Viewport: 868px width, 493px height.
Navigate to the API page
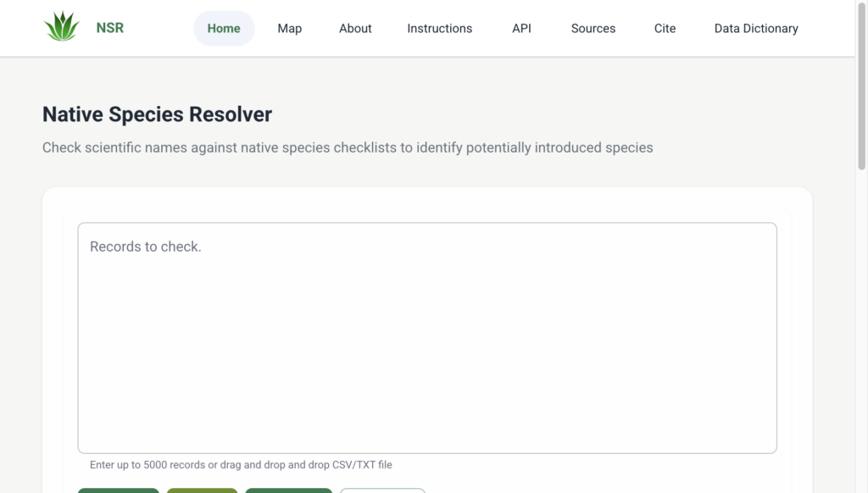[521, 28]
